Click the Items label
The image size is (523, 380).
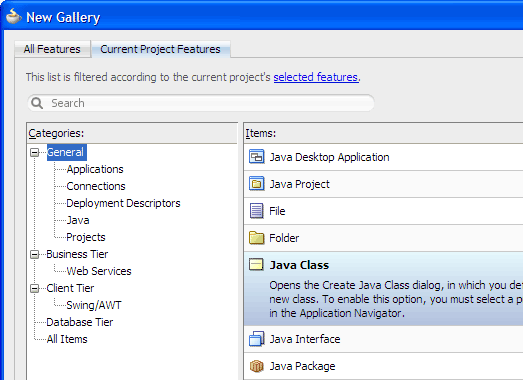tap(261, 133)
